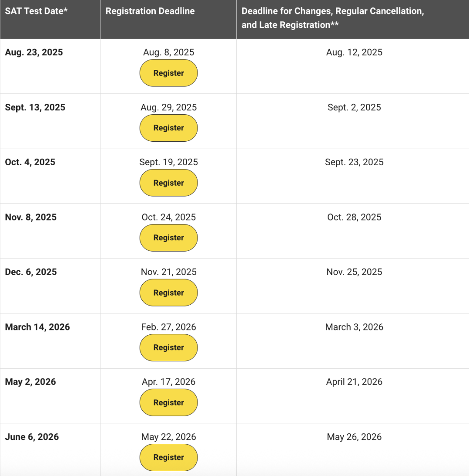Click the 'May 22, 2026' registration deadline

point(168,437)
